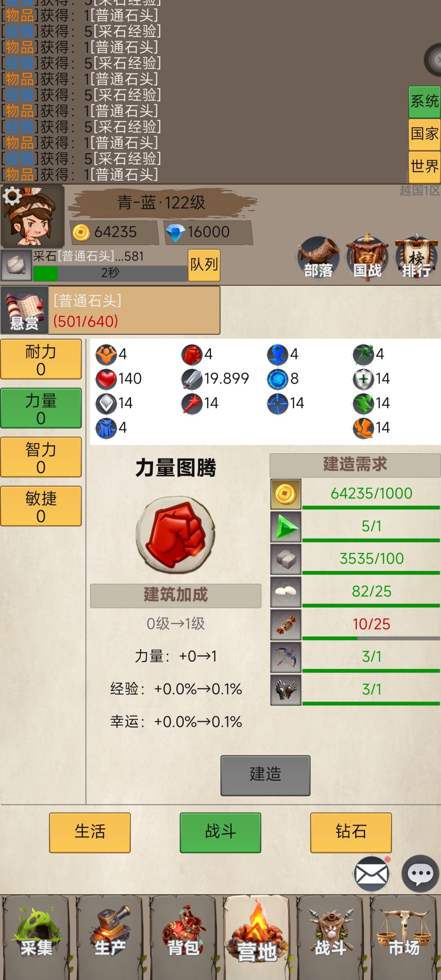Select the 智力 totem category
This screenshot has height=980, width=441.
point(41,457)
